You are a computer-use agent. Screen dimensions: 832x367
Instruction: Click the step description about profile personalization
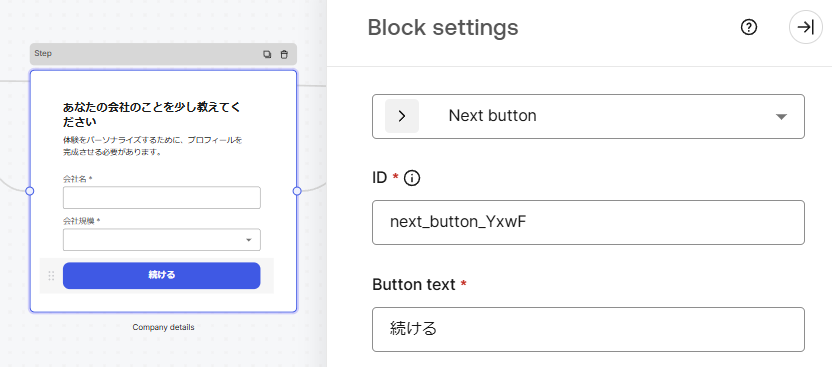153,146
